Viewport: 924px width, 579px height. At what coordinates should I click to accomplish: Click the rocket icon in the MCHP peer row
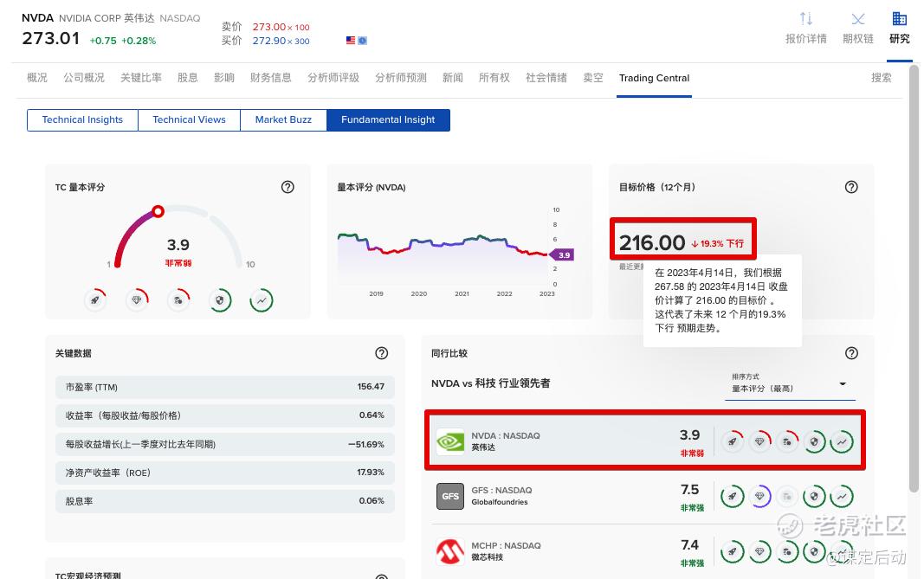coord(732,552)
